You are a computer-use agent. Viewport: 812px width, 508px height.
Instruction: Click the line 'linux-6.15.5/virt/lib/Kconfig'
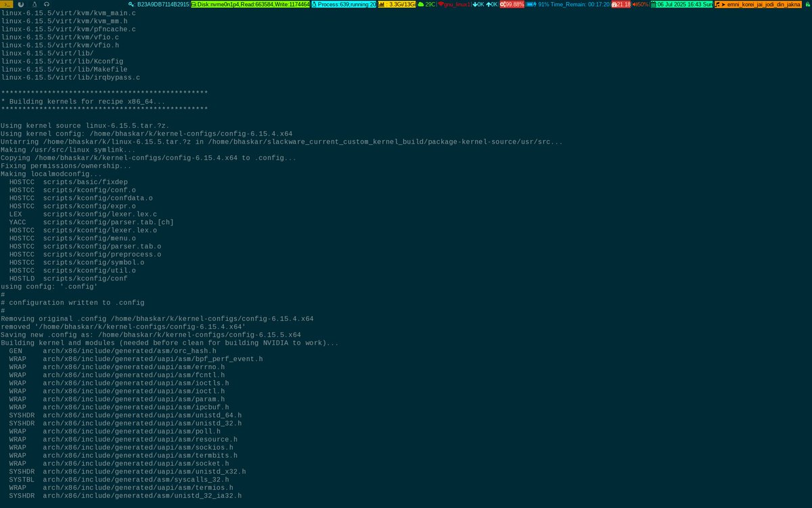pyautogui.click(x=62, y=61)
